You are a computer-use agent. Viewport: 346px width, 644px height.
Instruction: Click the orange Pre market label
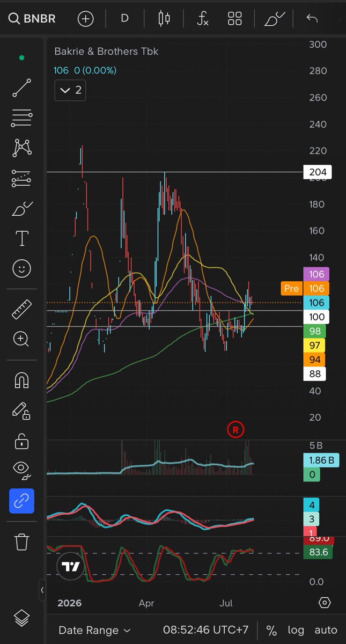[x=291, y=289]
